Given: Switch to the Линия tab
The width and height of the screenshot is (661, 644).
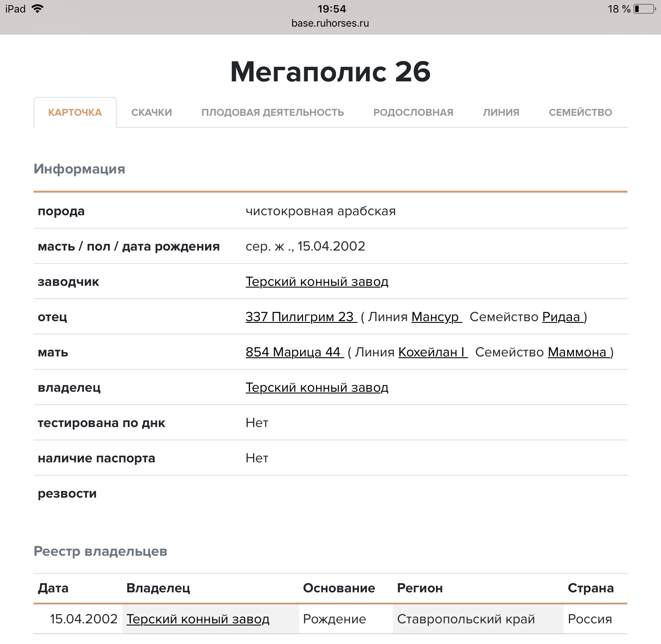Looking at the screenshot, I should [x=501, y=112].
